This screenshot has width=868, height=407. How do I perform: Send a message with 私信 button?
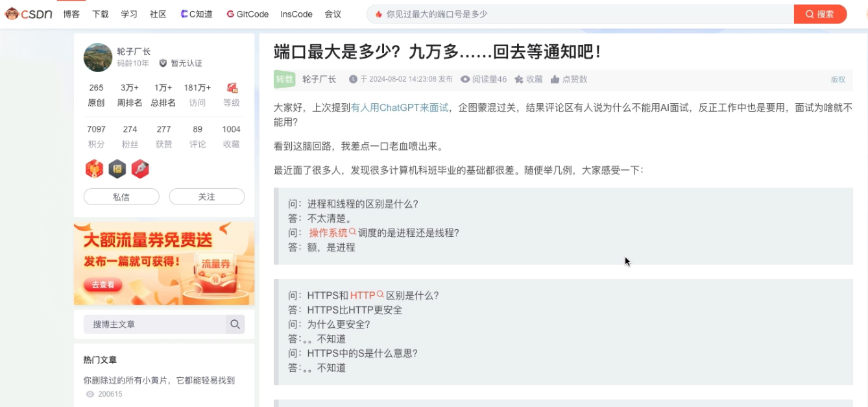coord(121,197)
